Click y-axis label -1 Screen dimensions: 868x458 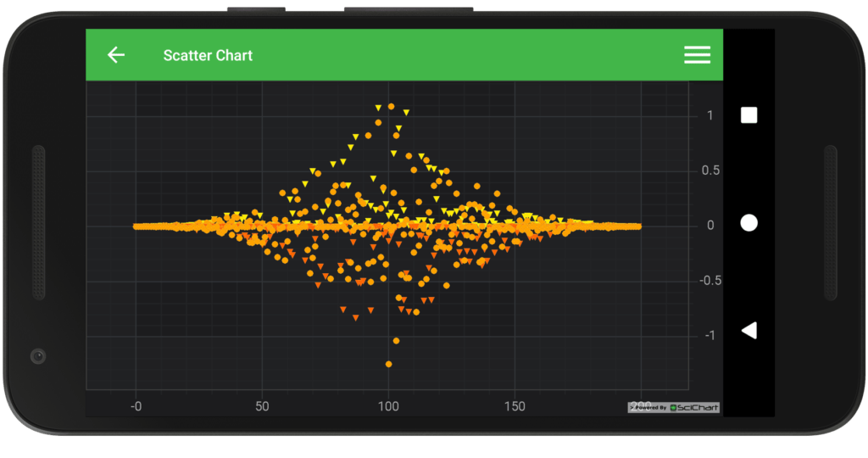click(x=710, y=336)
